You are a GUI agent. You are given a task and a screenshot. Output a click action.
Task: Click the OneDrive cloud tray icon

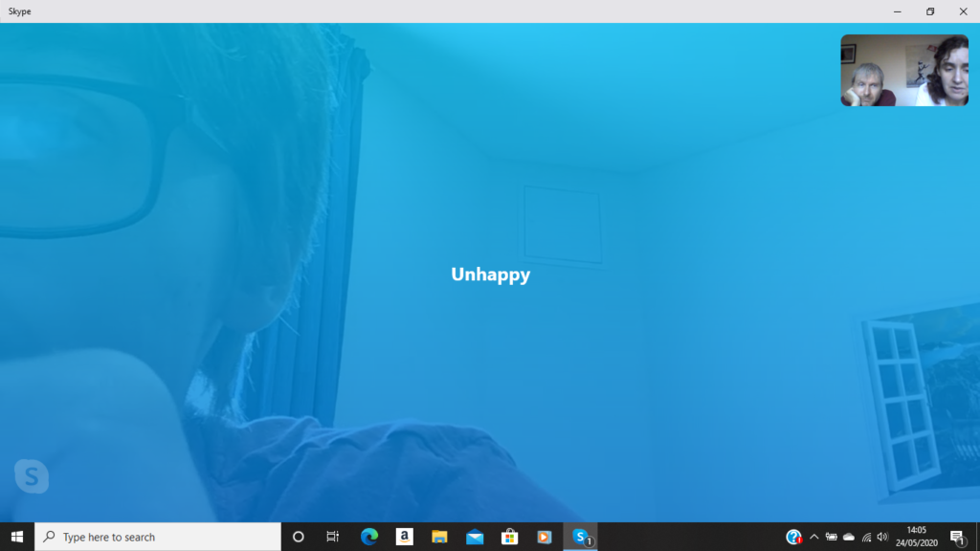tap(849, 537)
